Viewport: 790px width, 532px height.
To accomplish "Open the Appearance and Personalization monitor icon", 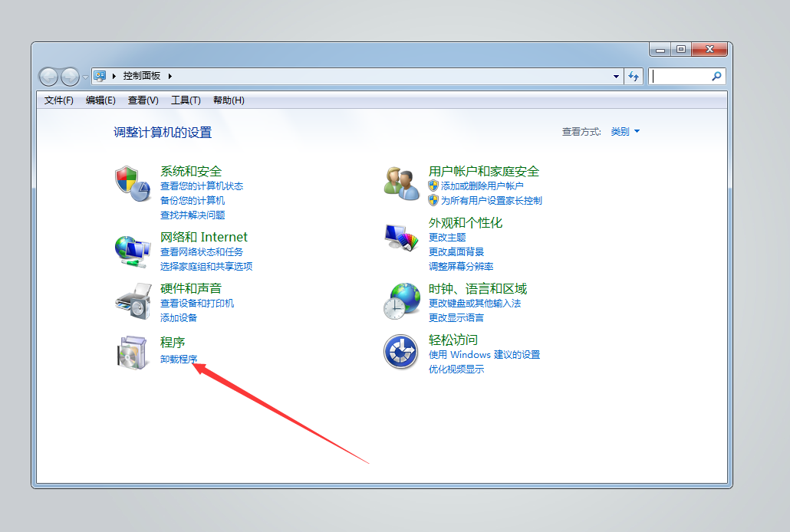I will point(400,238).
